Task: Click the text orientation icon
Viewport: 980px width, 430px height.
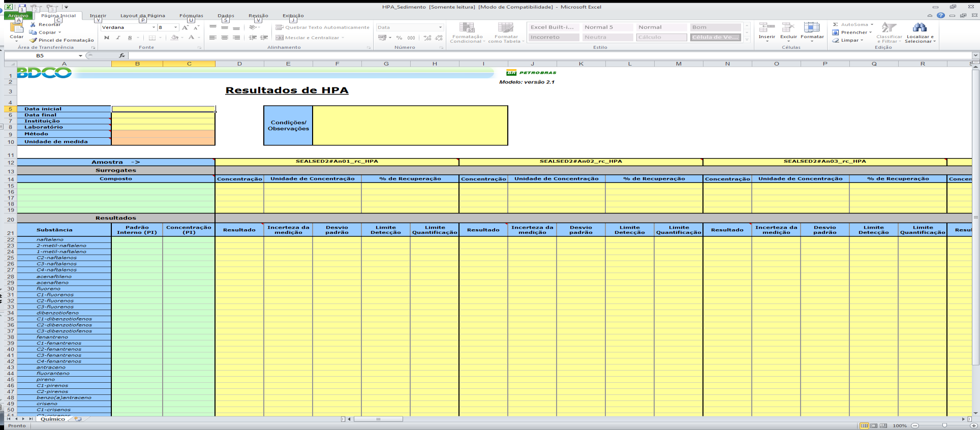Action: point(253,27)
